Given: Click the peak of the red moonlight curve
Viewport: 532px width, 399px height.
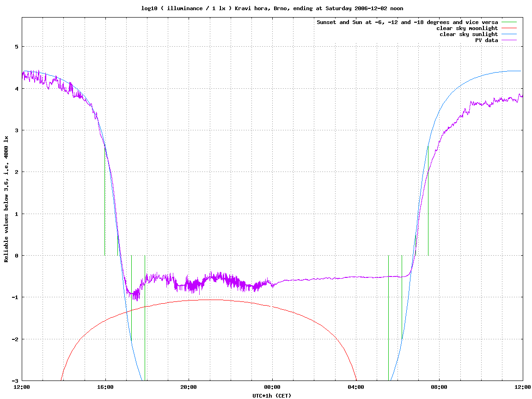Looking at the screenshot, I should [x=210, y=300].
